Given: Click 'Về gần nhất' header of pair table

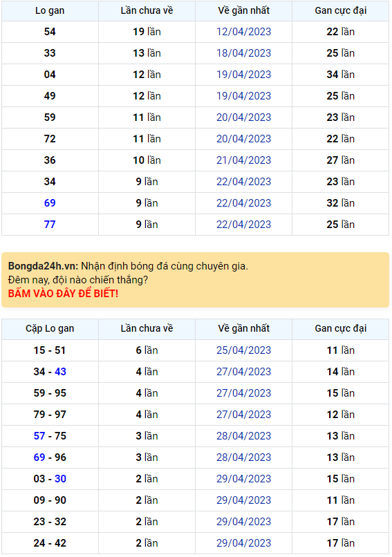Looking at the screenshot, I should click(244, 328).
